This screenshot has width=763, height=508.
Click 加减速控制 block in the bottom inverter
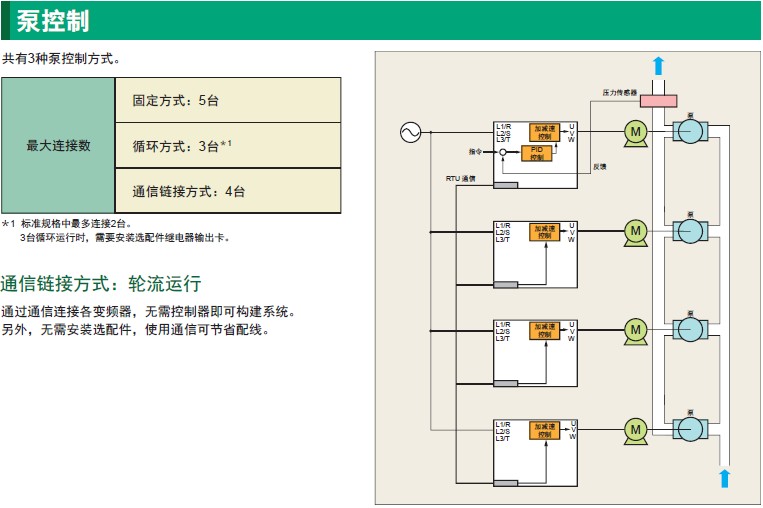544,428
